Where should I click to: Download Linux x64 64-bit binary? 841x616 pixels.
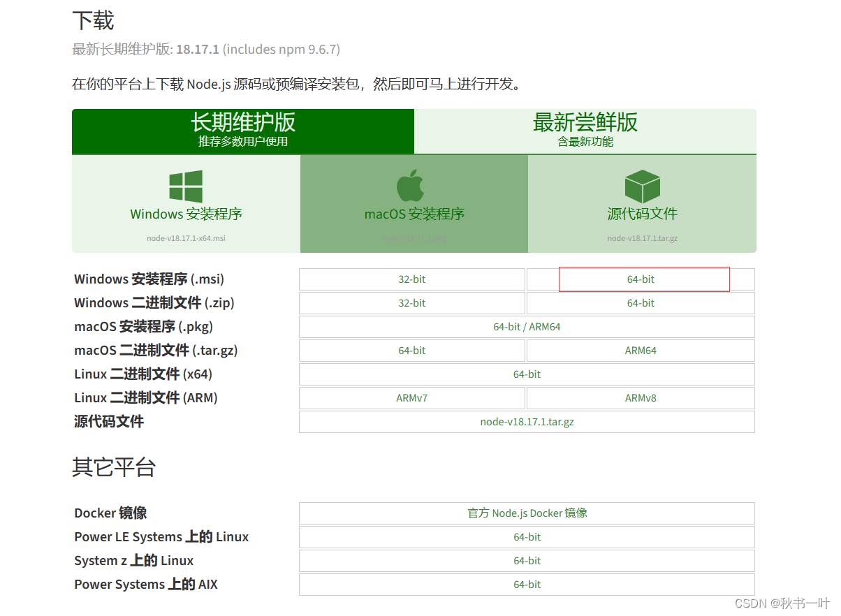coord(527,374)
